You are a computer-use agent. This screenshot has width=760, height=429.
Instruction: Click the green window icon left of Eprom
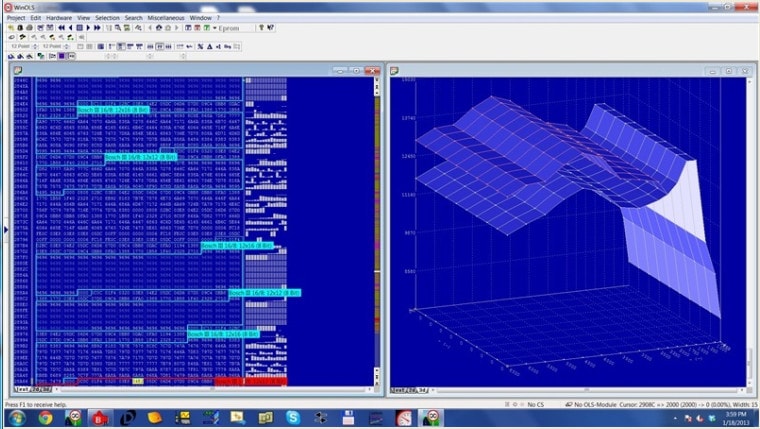[206, 28]
